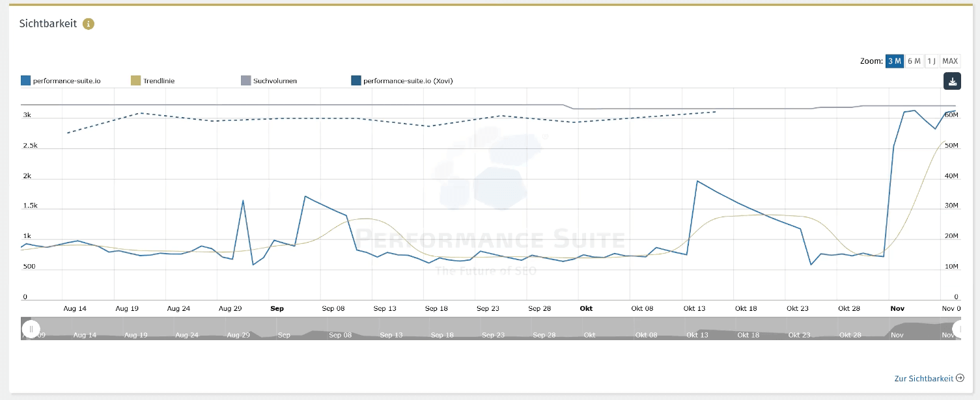The height and width of the screenshot is (400, 980).
Task: Click the data spike near Aug 29
Action: click(243, 200)
